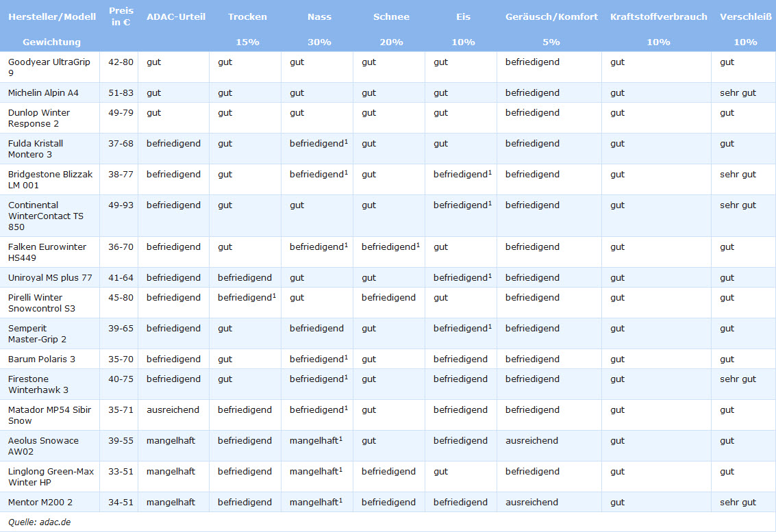
Task: Click the Geräusch/Komfort column header
Action: [551, 16]
